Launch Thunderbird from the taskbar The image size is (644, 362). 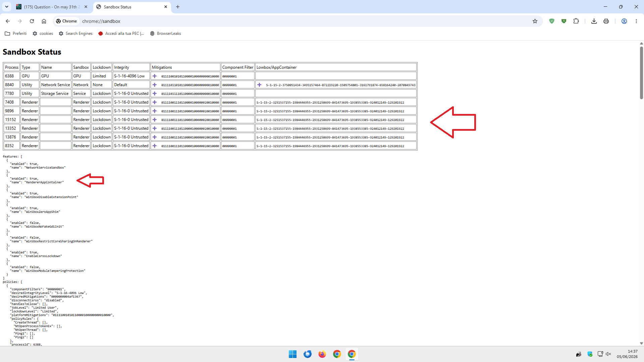coord(308,354)
